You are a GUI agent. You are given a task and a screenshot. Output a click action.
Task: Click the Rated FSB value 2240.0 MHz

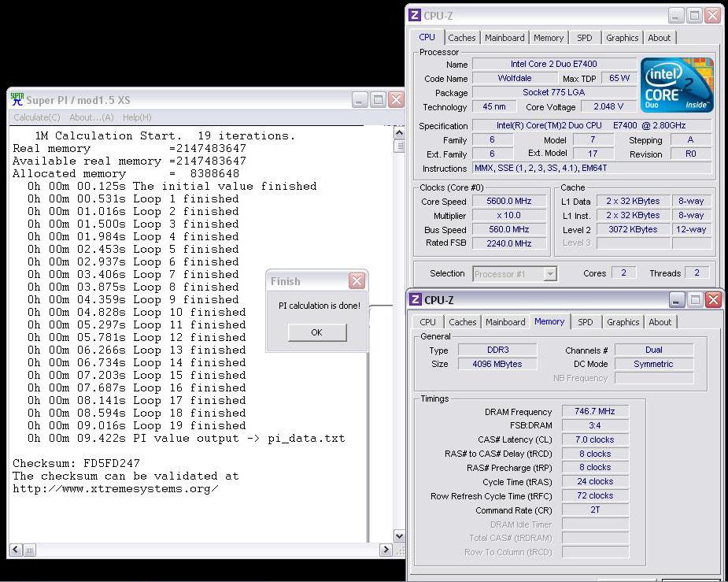click(x=509, y=243)
